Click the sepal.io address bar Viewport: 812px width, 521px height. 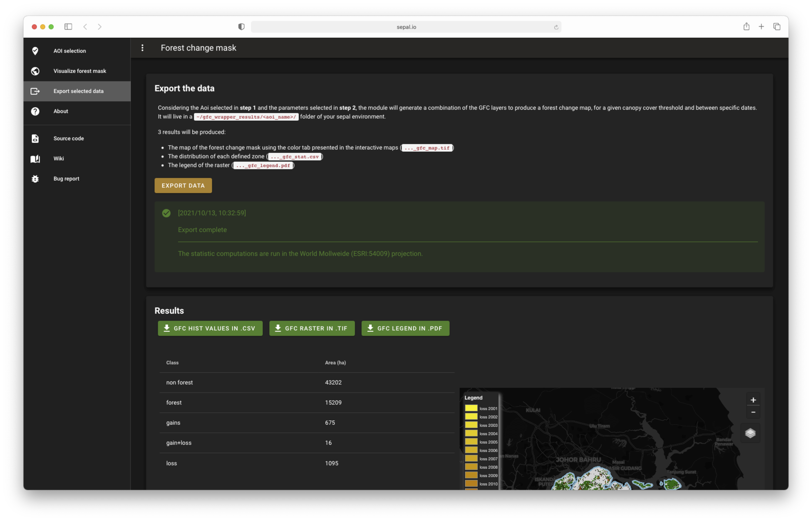pyautogui.click(x=406, y=27)
